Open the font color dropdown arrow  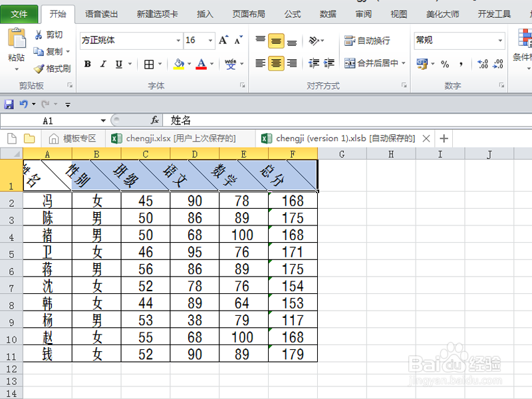point(211,64)
